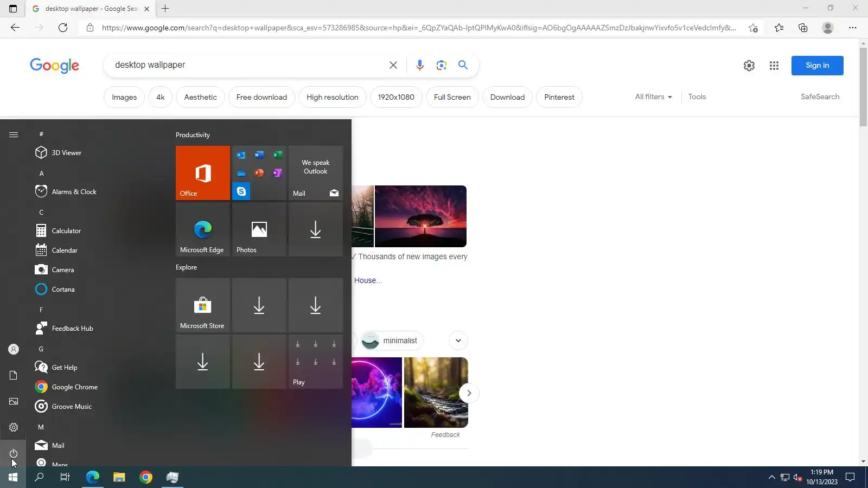The width and height of the screenshot is (868, 488).
Task: Add this page to favorites
Action: coord(753,28)
